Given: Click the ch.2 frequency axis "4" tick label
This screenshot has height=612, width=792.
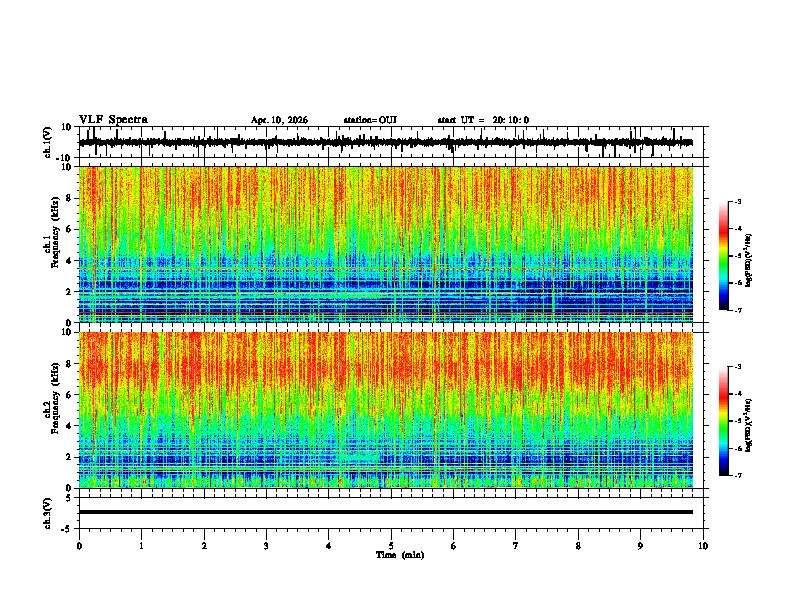Looking at the screenshot, I should [x=69, y=426].
